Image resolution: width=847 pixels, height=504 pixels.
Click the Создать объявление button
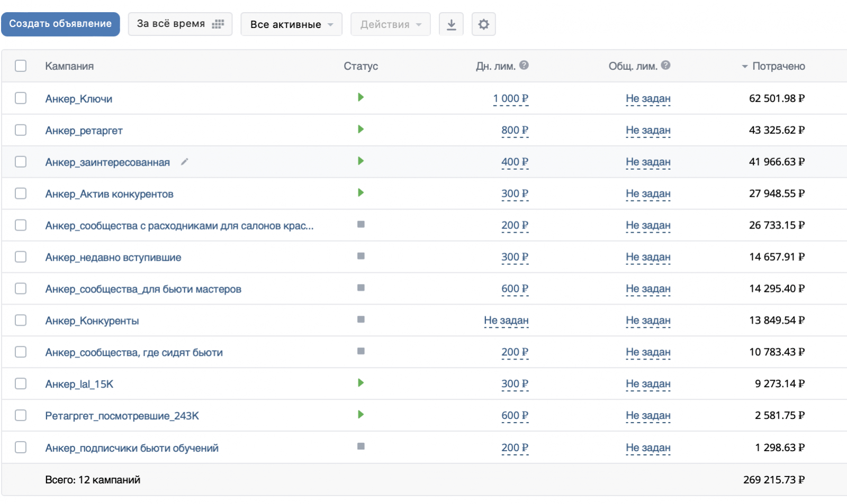tap(60, 24)
